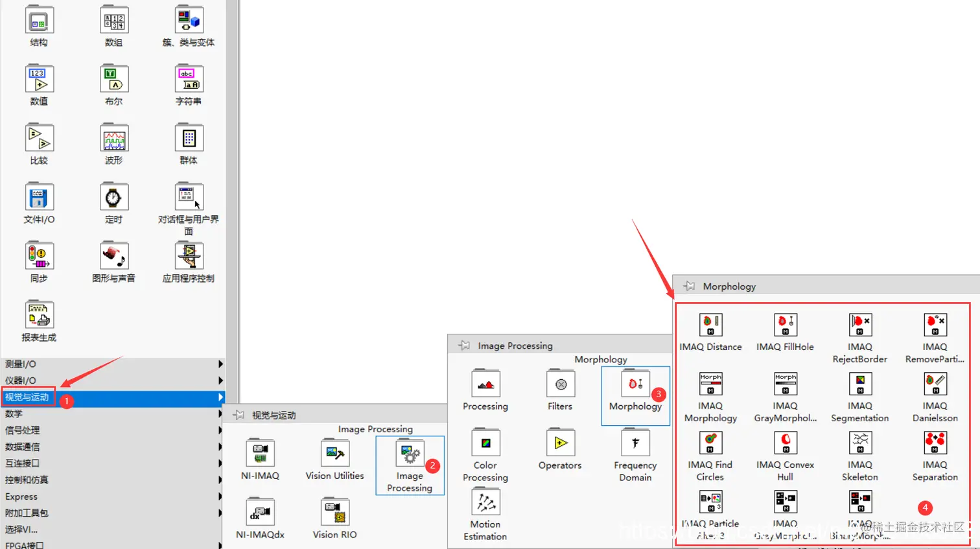Open the Image Processing subpalette icon

(x=410, y=453)
